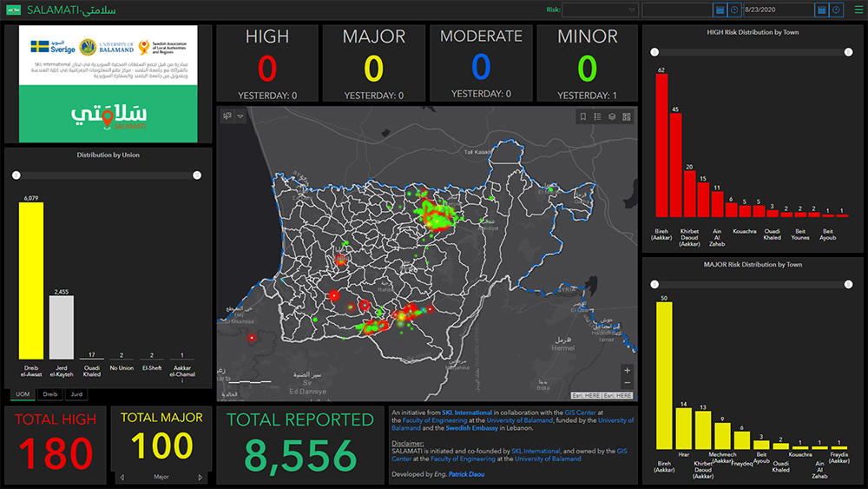Expand the Risk dropdown filter
The height and width of the screenshot is (489, 868).
click(x=599, y=10)
